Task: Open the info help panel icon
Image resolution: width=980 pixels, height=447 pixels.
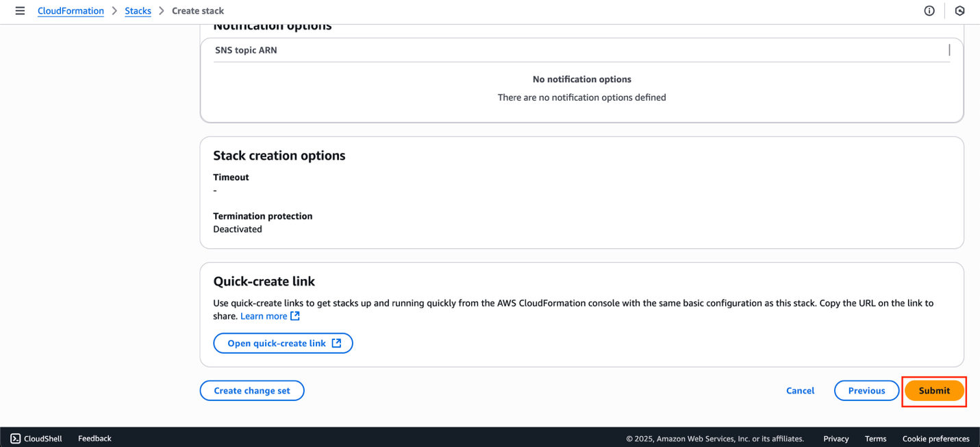Action: point(929,11)
